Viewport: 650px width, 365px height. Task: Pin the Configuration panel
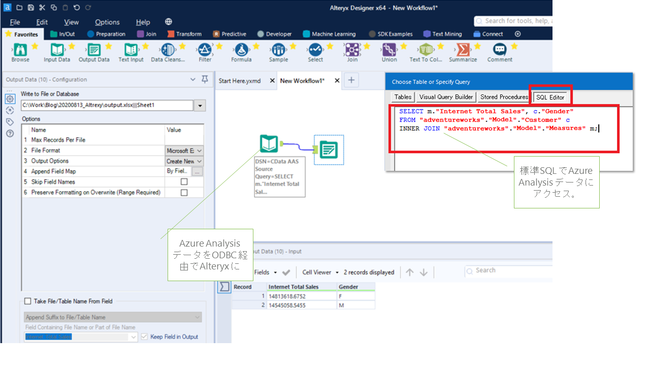coord(205,79)
